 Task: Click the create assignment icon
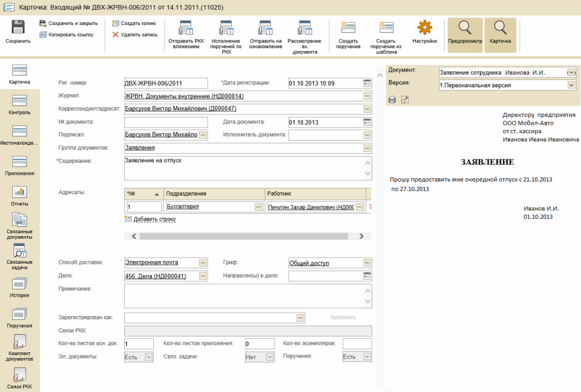(x=348, y=28)
